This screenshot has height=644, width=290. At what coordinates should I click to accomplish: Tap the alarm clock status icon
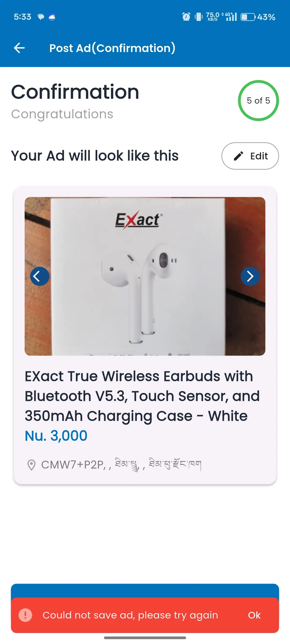pos(186,17)
